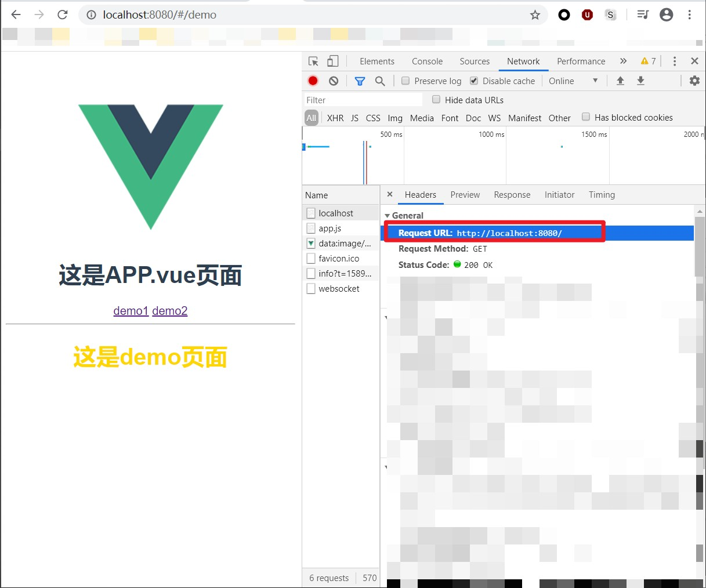Image resolution: width=706 pixels, height=588 pixels.
Task: Filter requests by Font type
Action: pos(450,118)
